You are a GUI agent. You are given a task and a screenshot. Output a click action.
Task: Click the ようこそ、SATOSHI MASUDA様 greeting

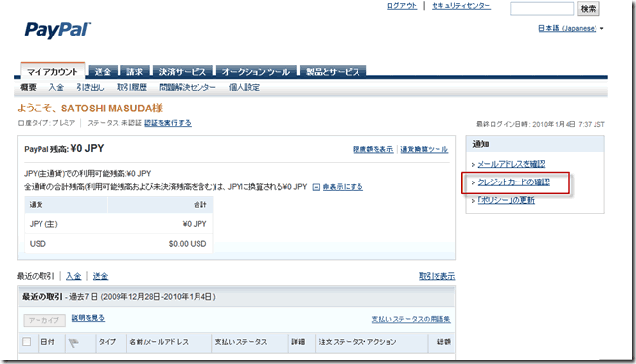click(x=90, y=109)
